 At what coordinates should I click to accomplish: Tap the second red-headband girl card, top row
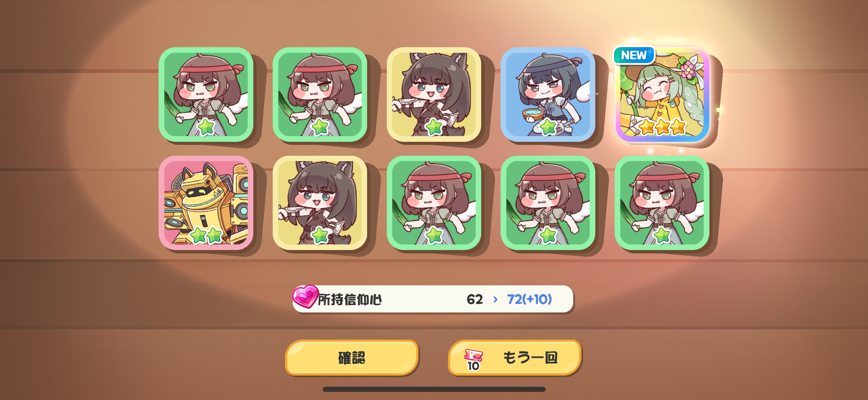320,95
